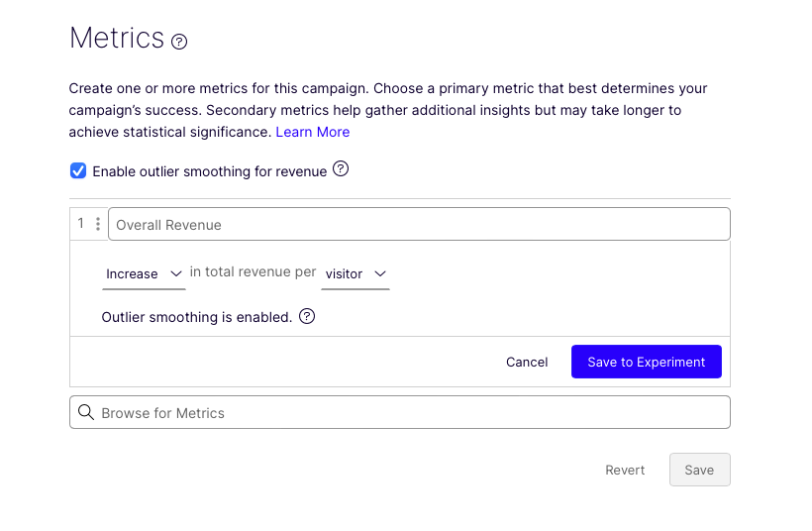
Task: Click the magnifier icon in Browse for Metrics
Action: (x=86, y=412)
